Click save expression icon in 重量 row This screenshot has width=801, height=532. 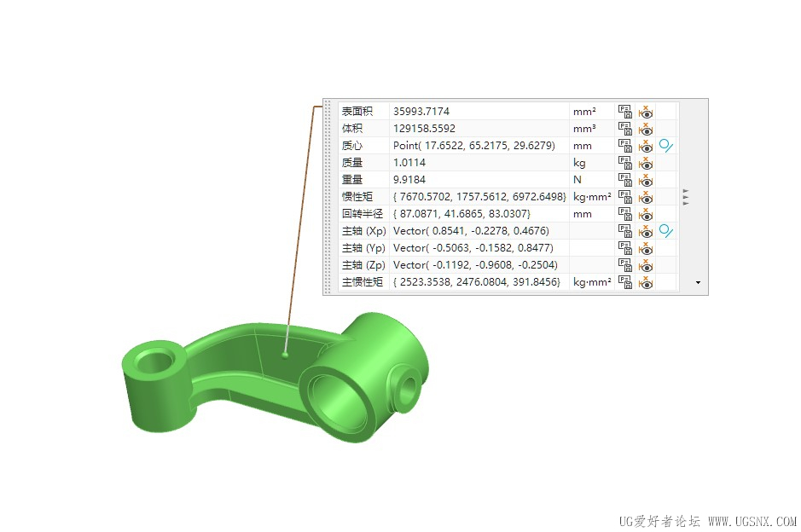pyautogui.click(x=624, y=179)
